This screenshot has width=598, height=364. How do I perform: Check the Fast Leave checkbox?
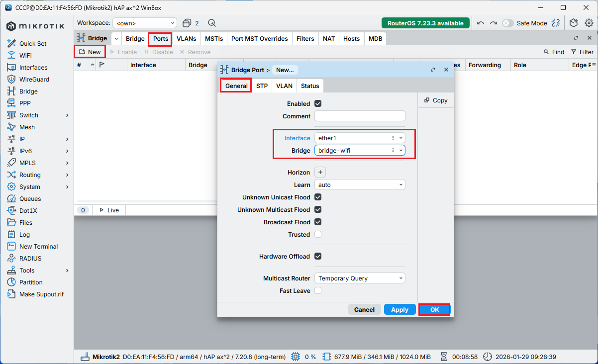click(318, 291)
